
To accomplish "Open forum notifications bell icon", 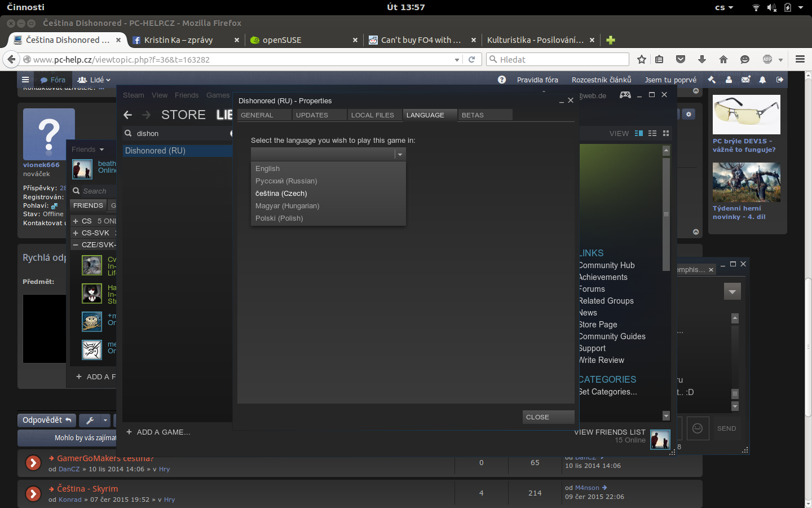I will click(x=762, y=80).
